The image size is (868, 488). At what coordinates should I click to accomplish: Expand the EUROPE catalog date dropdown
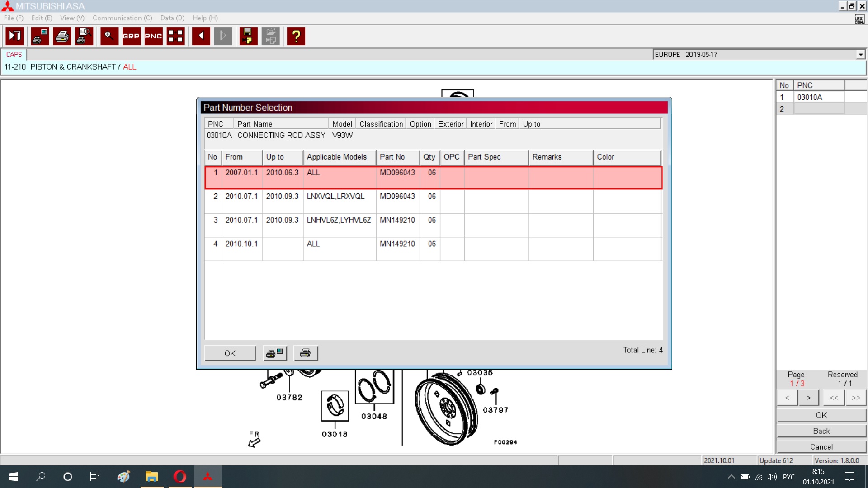[860, 55]
